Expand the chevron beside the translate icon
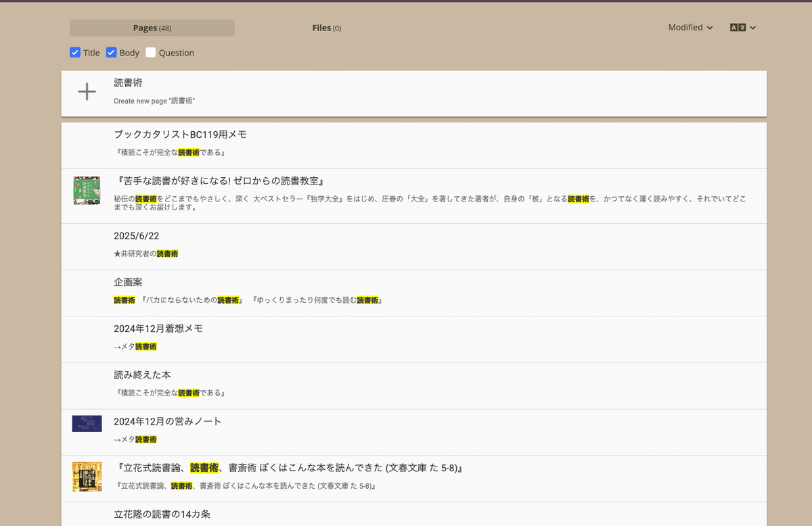This screenshot has height=526, width=812. 752,28
